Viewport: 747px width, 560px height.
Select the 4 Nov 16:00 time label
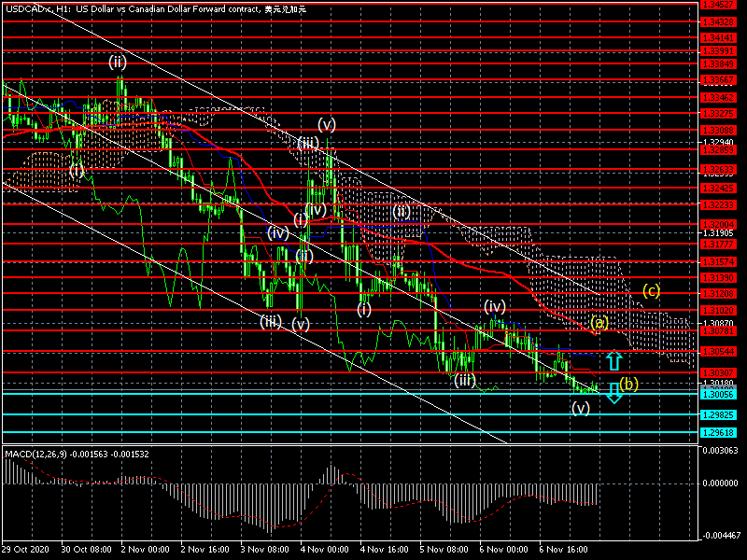pos(385,549)
